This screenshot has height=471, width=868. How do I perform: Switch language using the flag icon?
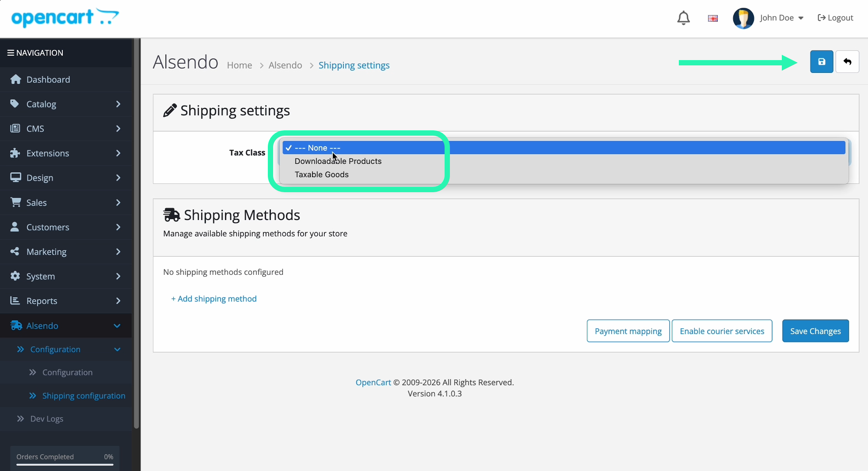pos(713,18)
